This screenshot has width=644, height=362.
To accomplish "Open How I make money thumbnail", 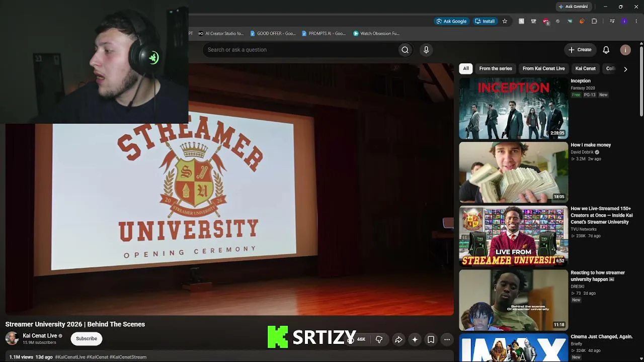I will click(514, 172).
